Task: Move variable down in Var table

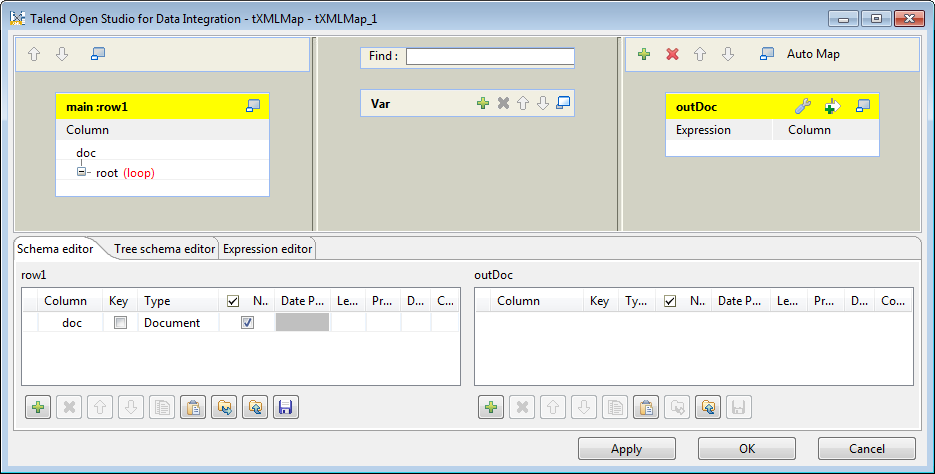Action: click(543, 103)
